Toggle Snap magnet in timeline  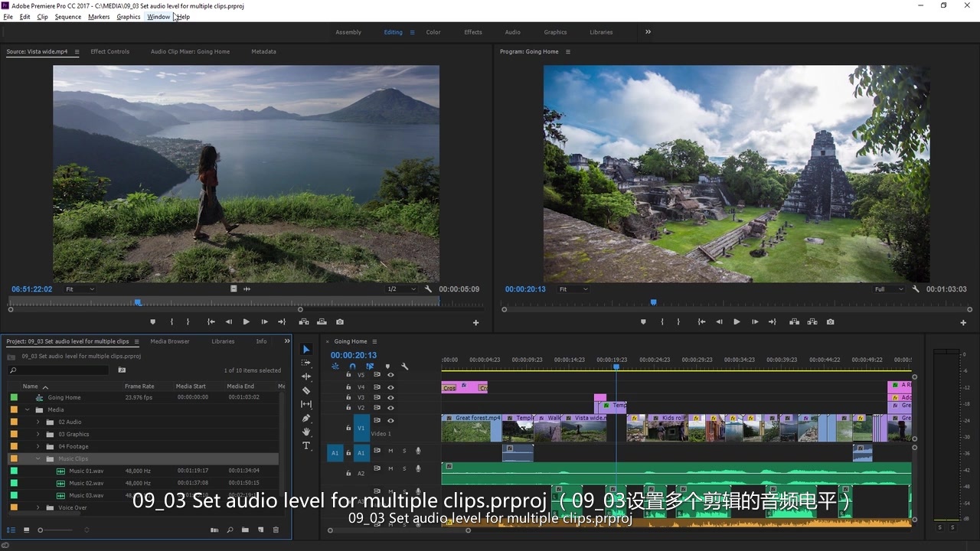click(x=352, y=367)
